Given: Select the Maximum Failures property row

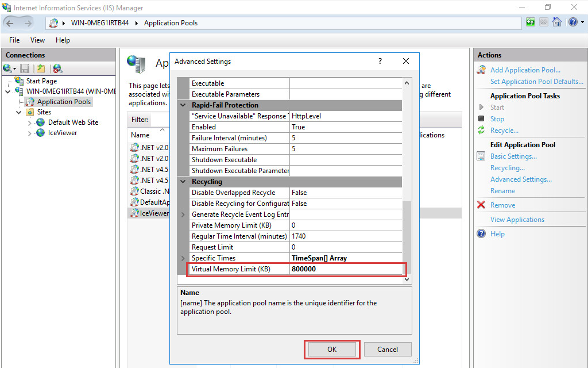Looking at the screenshot, I should click(296, 149).
